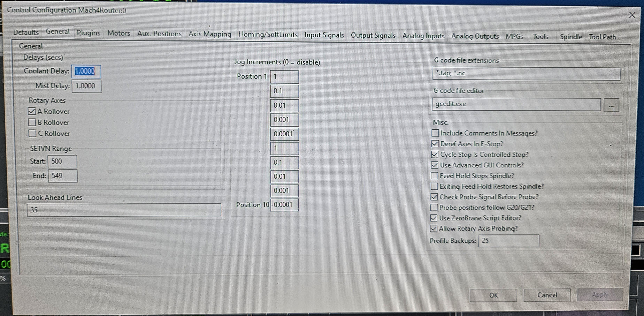Screen dimensions: 644x316
Task: Toggle Feed Hold Stops Spindle option
Action: [x=435, y=175]
